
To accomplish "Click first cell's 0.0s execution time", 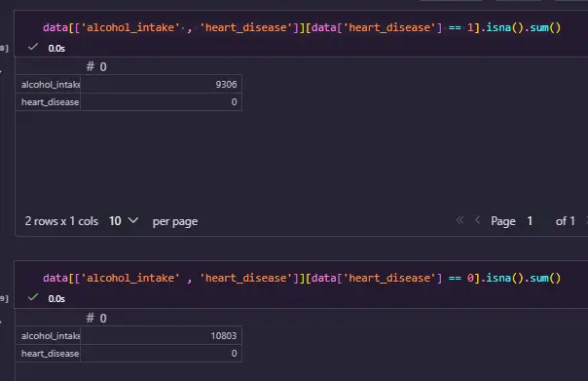I will tap(56, 49).
